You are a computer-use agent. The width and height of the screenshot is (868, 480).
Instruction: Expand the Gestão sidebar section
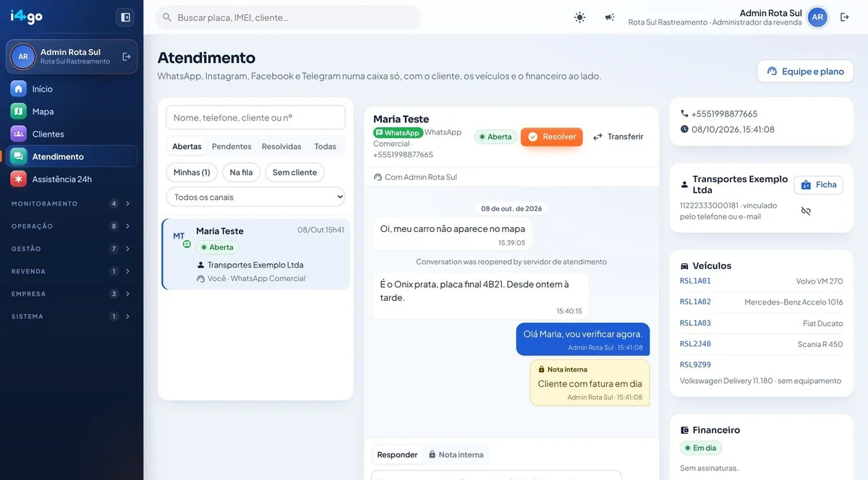72,249
